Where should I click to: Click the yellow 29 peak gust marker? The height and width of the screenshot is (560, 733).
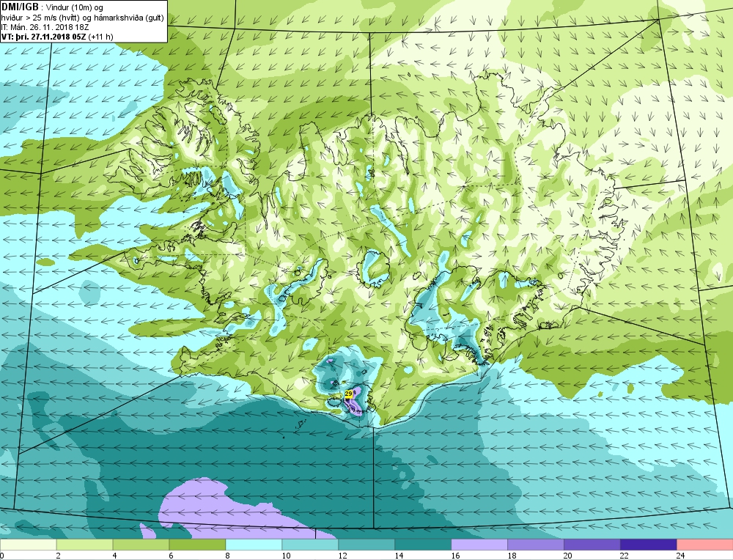[x=348, y=394]
